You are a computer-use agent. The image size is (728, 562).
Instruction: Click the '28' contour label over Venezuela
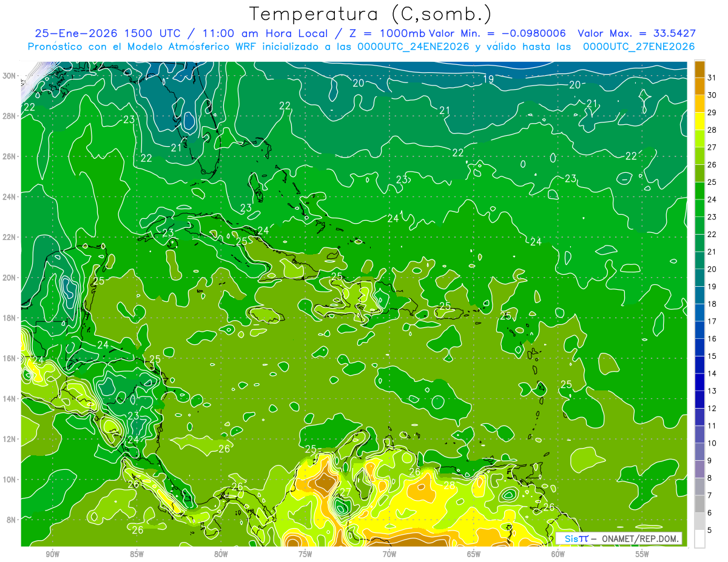pyautogui.click(x=450, y=485)
